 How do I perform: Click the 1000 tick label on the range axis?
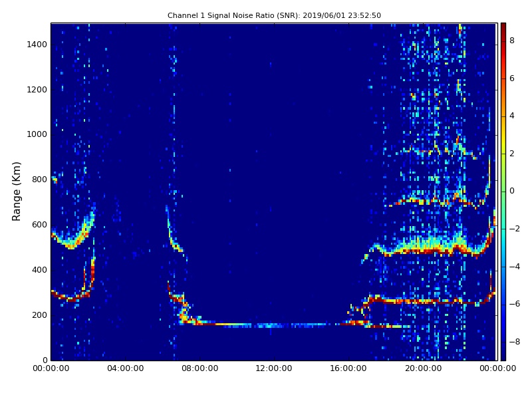coord(37,134)
